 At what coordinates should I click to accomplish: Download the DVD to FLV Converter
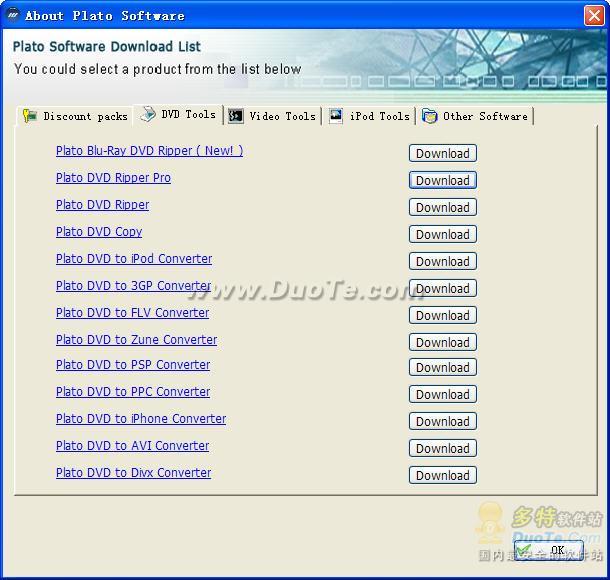(443, 315)
